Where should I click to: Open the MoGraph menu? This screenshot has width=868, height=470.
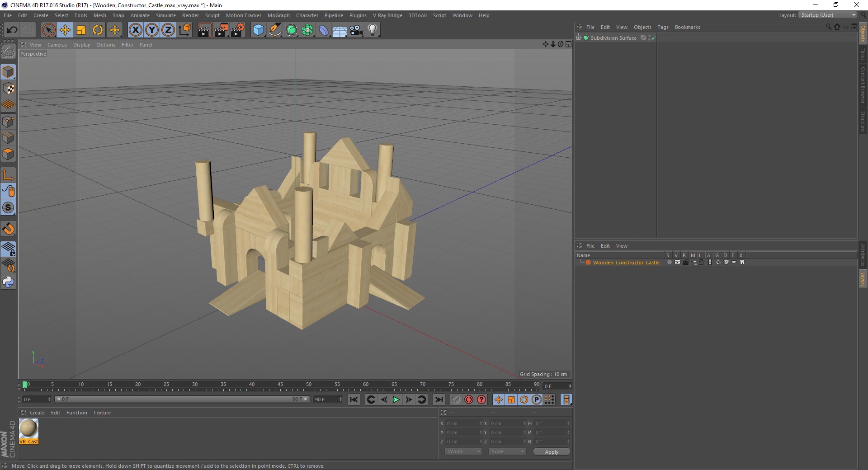tap(278, 15)
